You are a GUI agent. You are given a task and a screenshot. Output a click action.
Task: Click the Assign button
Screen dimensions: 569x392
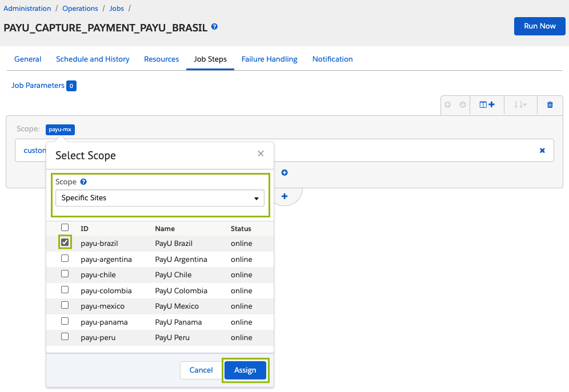pyautogui.click(x=245, y=370)
